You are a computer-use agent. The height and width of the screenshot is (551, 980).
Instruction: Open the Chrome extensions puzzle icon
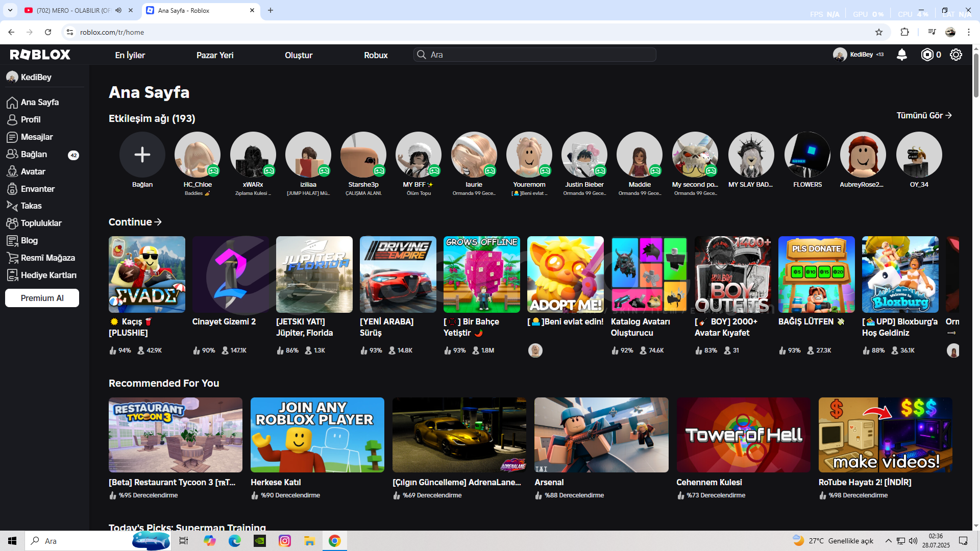click(904, 32)
